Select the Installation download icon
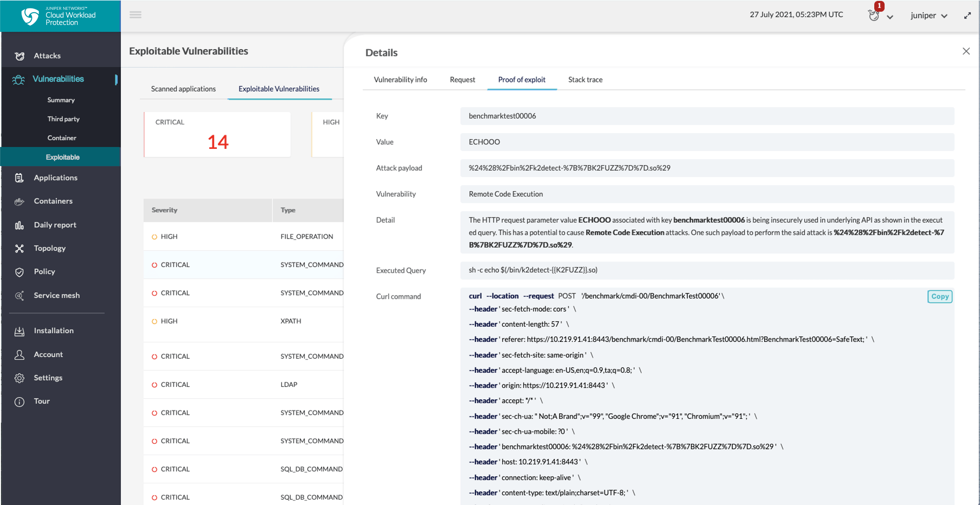 tap(19, 330)
